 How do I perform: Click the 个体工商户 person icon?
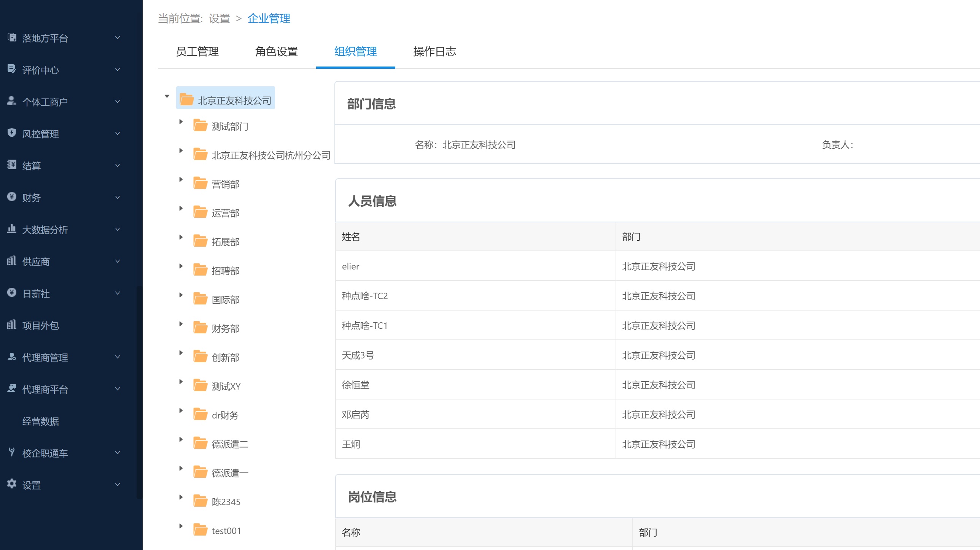click(12, 101)
